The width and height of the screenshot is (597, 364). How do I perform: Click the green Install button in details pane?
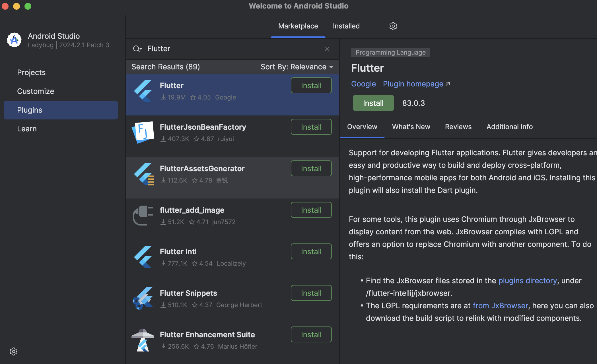tap(373, 103)
